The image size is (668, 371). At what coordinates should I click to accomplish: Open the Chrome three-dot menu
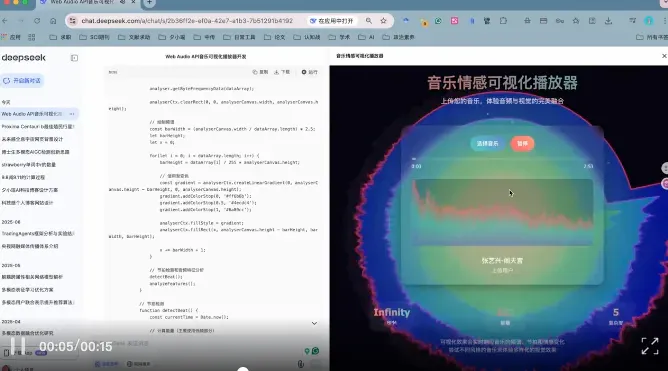point(665,21)
